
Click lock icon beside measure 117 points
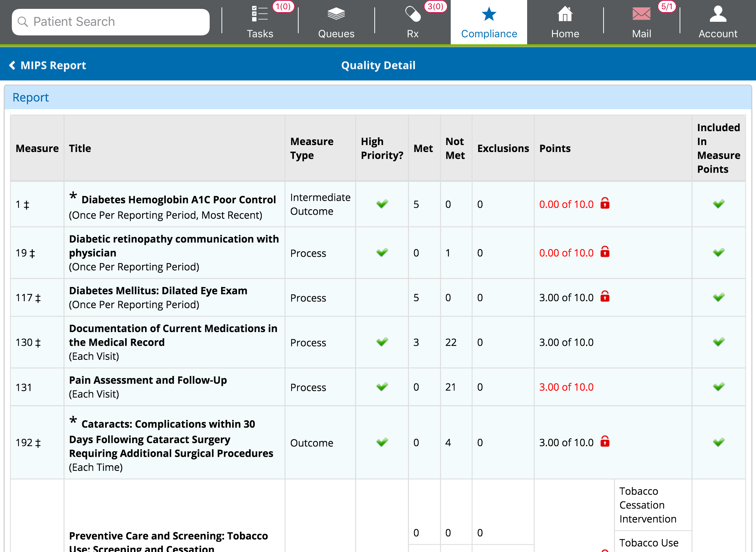[605, 297]
